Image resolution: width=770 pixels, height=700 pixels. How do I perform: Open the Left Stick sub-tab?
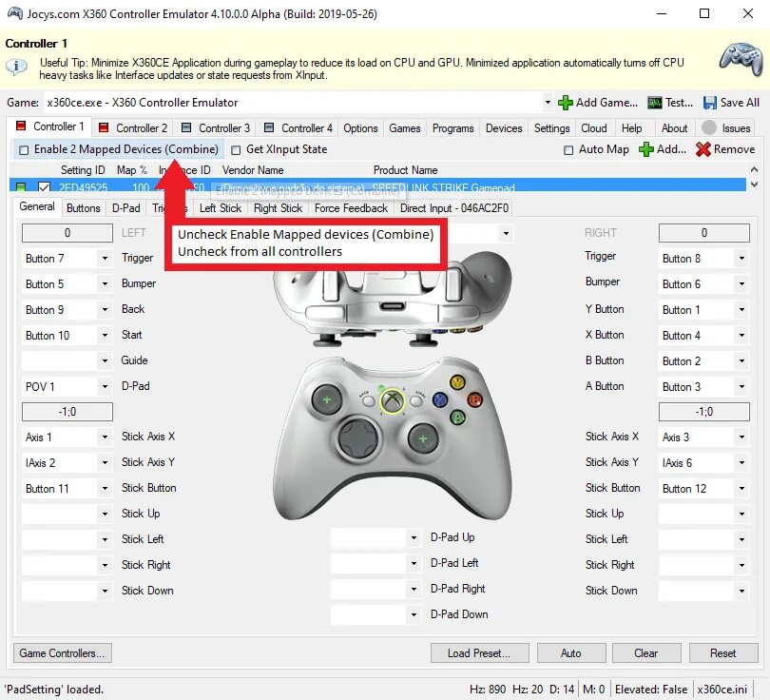click(220, 208)
